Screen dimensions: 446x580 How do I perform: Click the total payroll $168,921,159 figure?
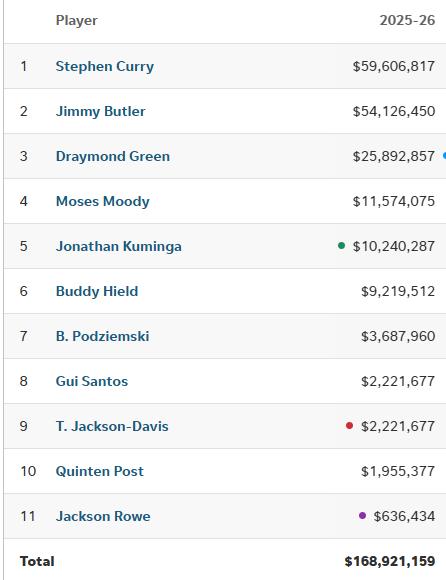389,561
